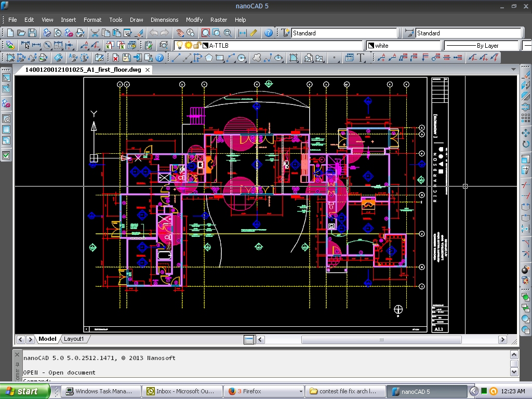
Task: Click the horizontal scrollbar of the drawing
Action: tap(381, 340)
